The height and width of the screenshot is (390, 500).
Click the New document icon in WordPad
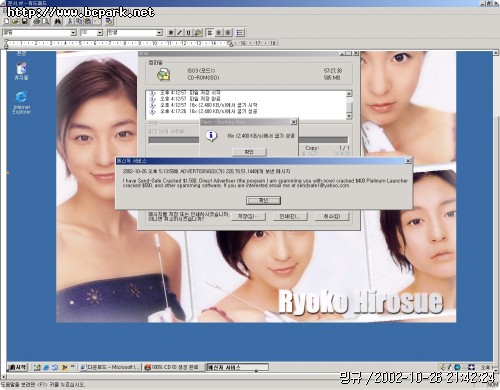[x=7, y=21]
